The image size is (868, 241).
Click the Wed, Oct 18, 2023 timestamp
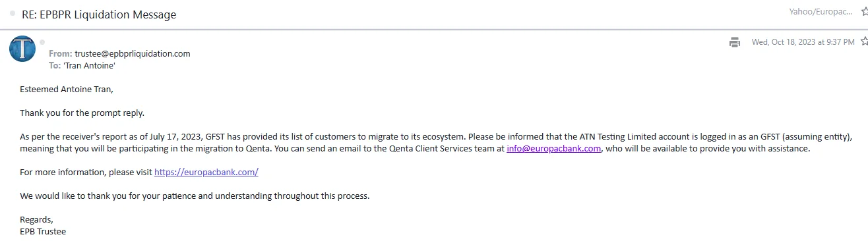[803, 42]
